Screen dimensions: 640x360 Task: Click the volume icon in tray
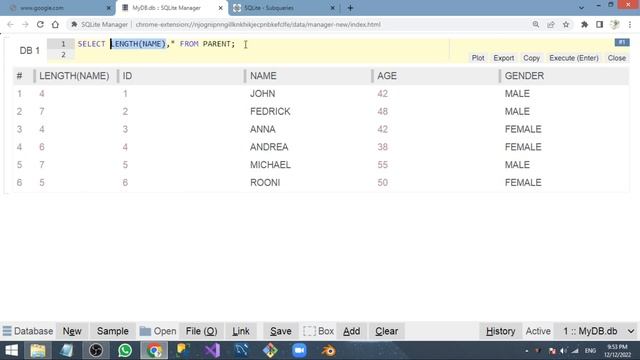(x=564, y=351)
